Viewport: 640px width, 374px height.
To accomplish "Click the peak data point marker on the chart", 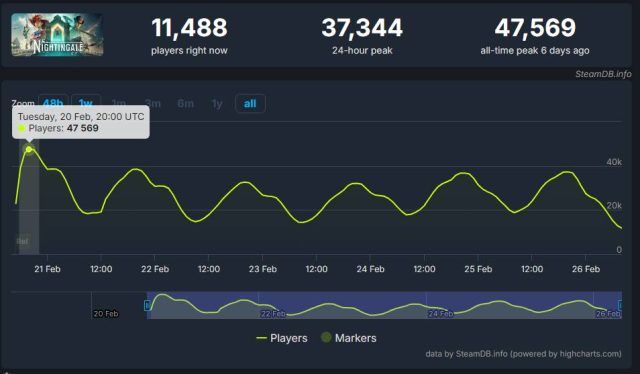I will tap(29, 150).
